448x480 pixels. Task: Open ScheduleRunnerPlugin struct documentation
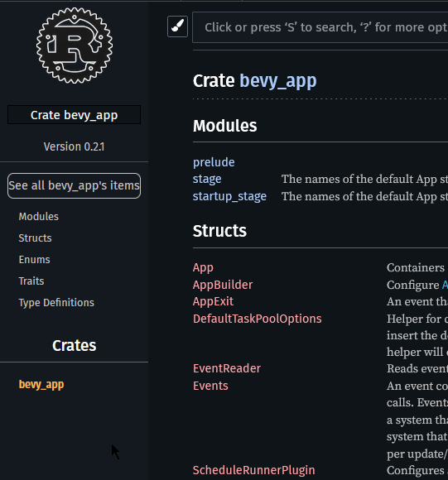coord(254,470)
